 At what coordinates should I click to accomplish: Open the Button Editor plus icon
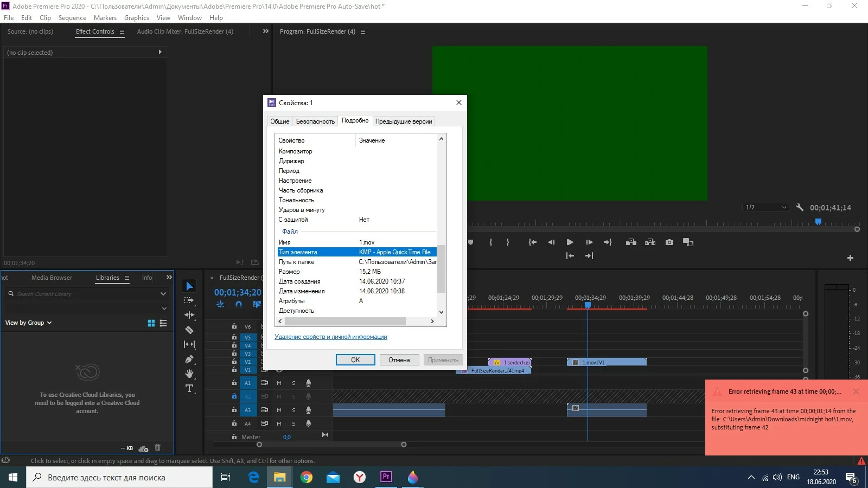pos(850,258)
